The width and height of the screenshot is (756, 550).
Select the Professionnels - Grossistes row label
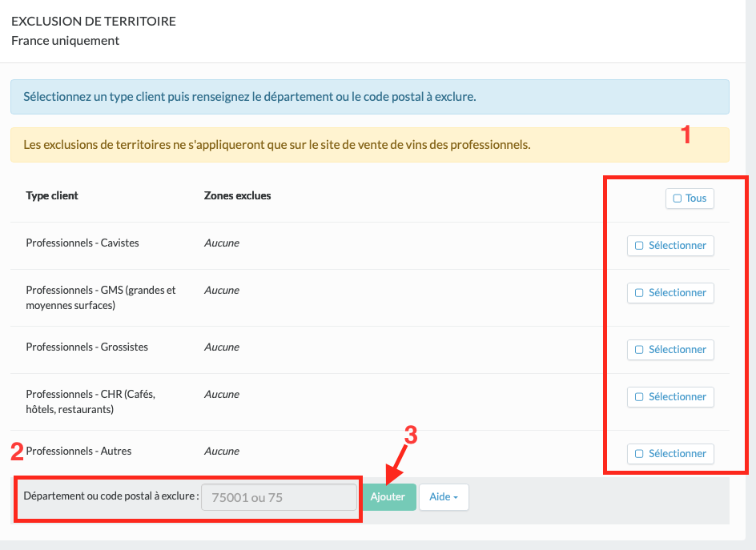click(x=86, y=347)
